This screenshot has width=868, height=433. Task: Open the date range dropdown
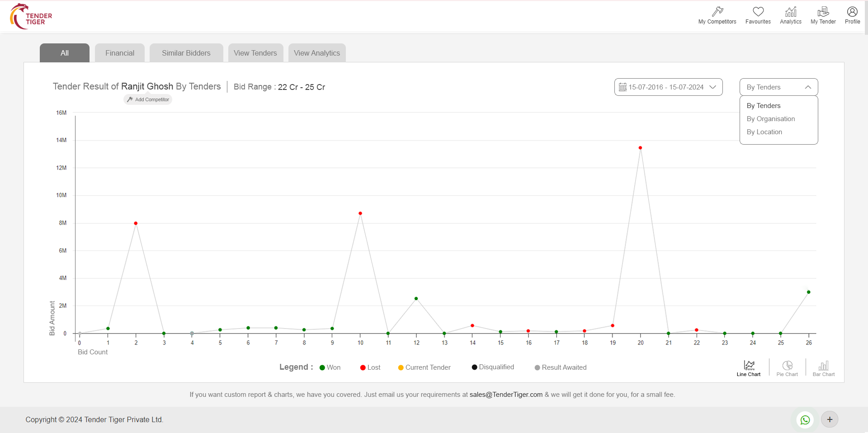coord(668,87)
